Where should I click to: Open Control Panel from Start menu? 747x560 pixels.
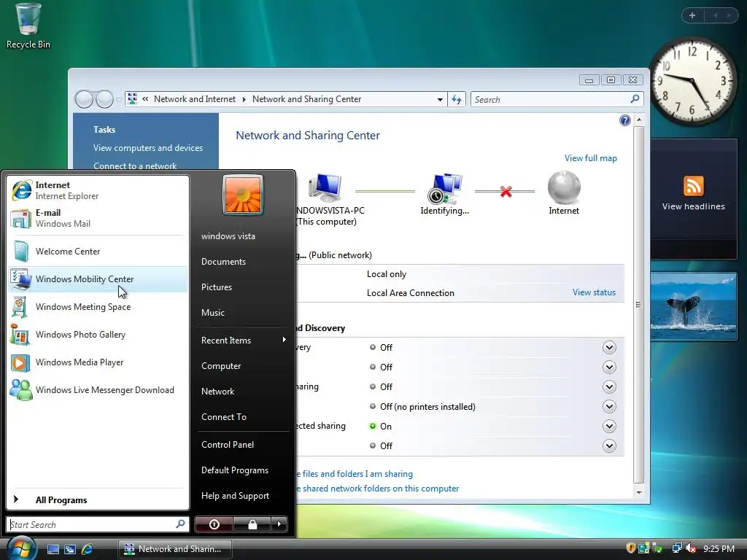pyautogui.click(x=228, y=444)
